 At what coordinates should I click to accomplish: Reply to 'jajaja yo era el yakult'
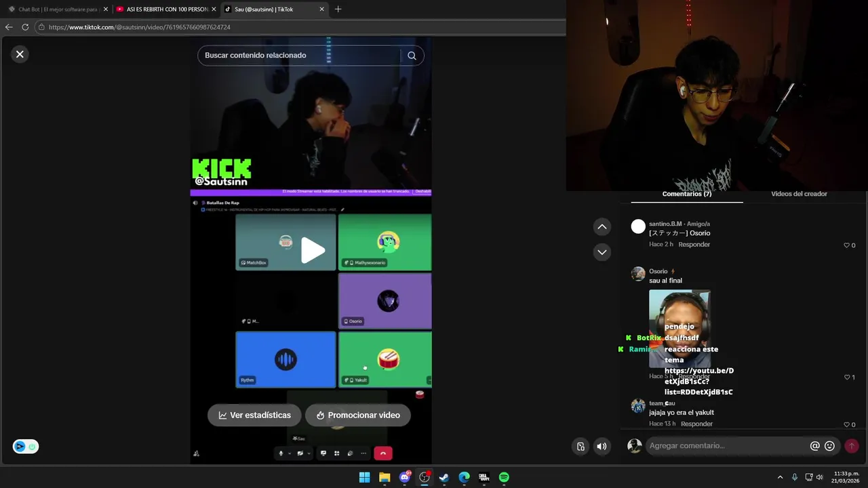[x=696, y=424]
